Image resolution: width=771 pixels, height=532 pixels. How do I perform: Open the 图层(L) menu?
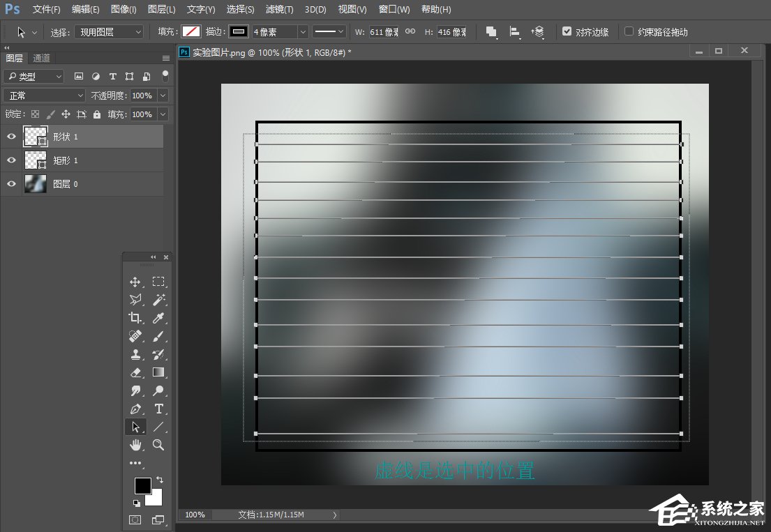pos(162,10)
